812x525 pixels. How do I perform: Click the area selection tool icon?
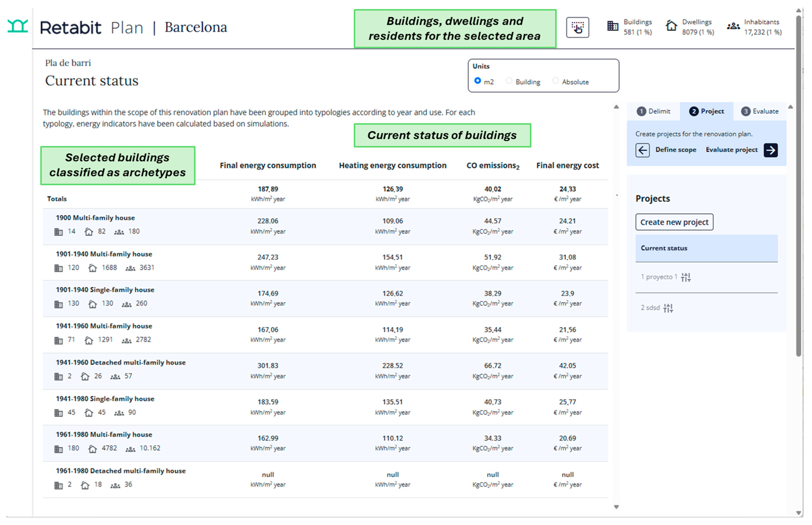click(577, 27)
